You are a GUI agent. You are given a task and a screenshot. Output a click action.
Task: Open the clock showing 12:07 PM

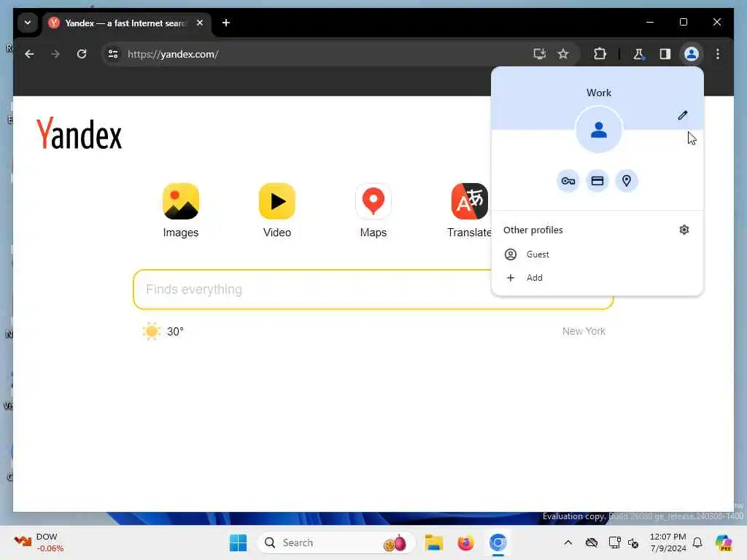click(x=668, y=542)
